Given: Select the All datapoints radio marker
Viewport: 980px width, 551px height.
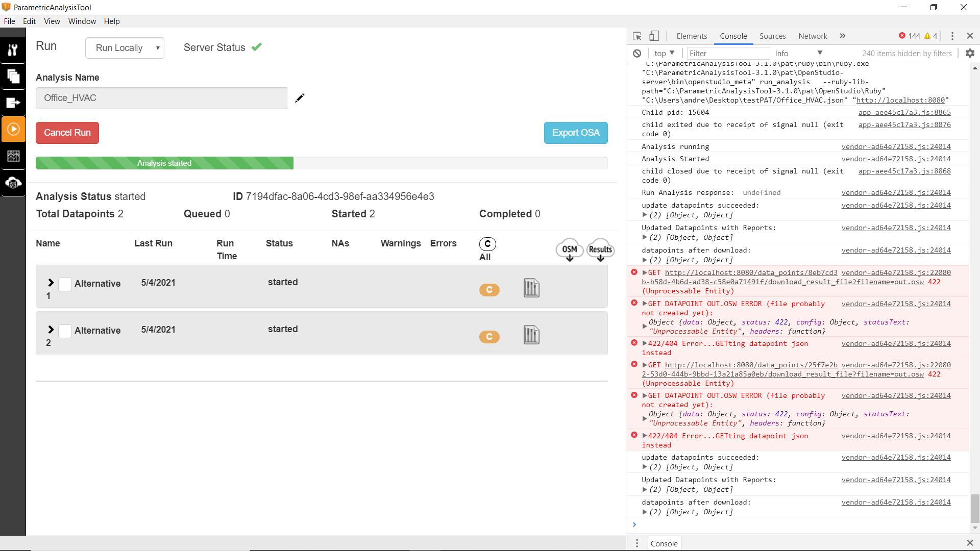Looking at the screenshot, I should pyautogui.click(x=487, y=244).
